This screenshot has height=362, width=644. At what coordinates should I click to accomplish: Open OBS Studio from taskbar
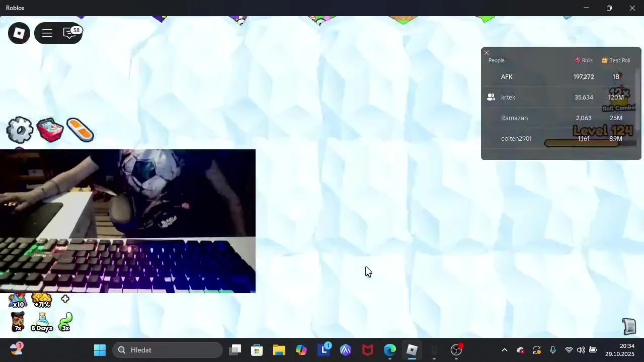456,350
